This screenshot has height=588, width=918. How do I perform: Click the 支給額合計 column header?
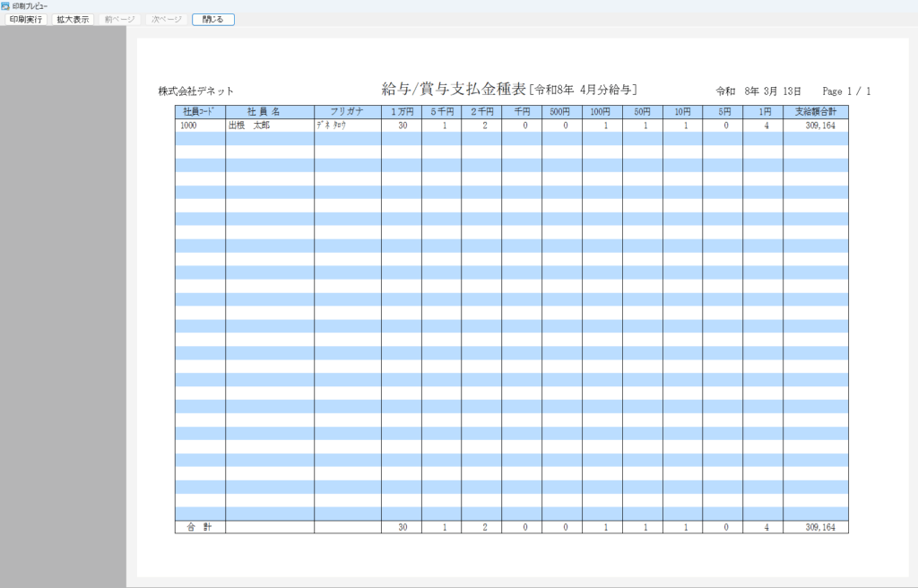click(x=815, y=112)
